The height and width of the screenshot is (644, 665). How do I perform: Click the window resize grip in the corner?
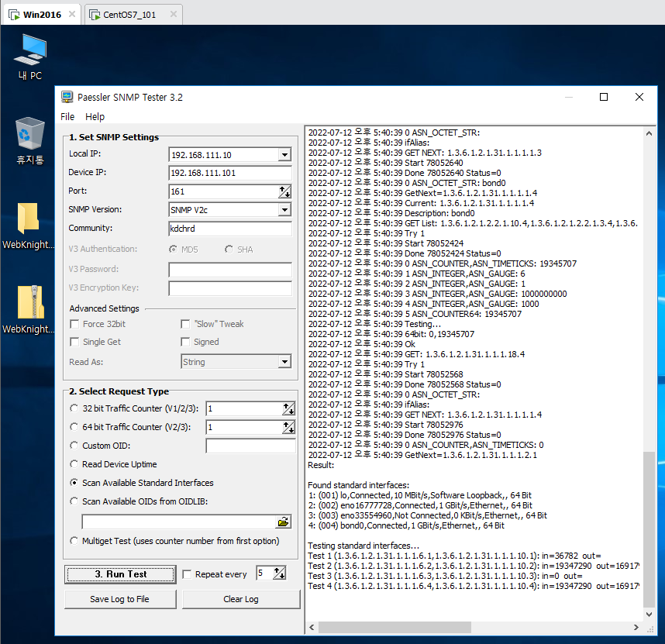pos(650,629)
